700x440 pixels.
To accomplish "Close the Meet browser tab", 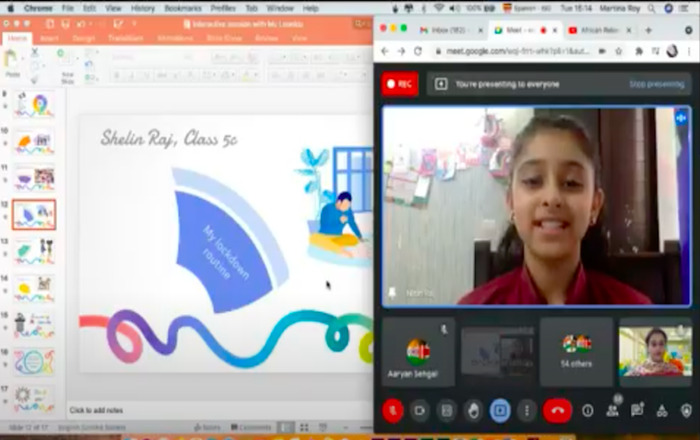I will pyautogui.click(x=555, y=30).
